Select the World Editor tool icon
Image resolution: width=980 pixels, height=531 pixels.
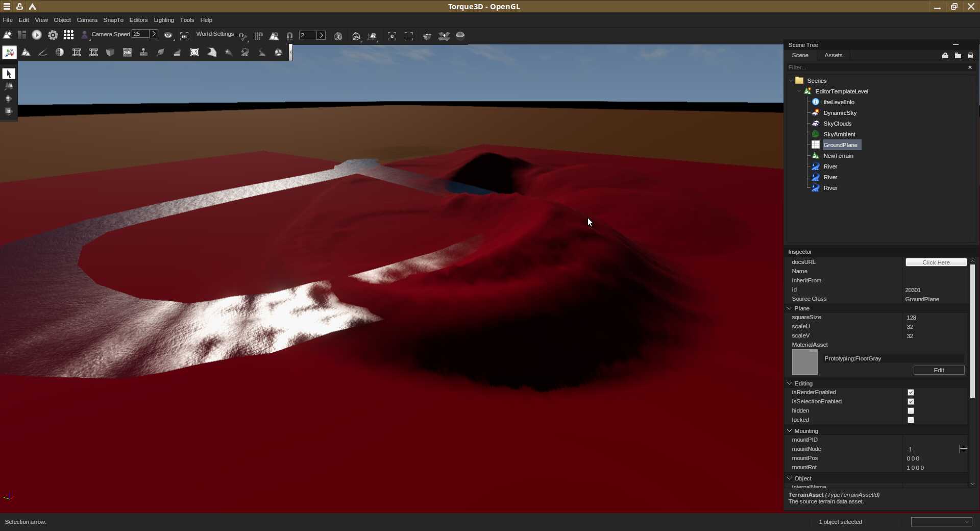pyautogui.click(x=9, y=53)
